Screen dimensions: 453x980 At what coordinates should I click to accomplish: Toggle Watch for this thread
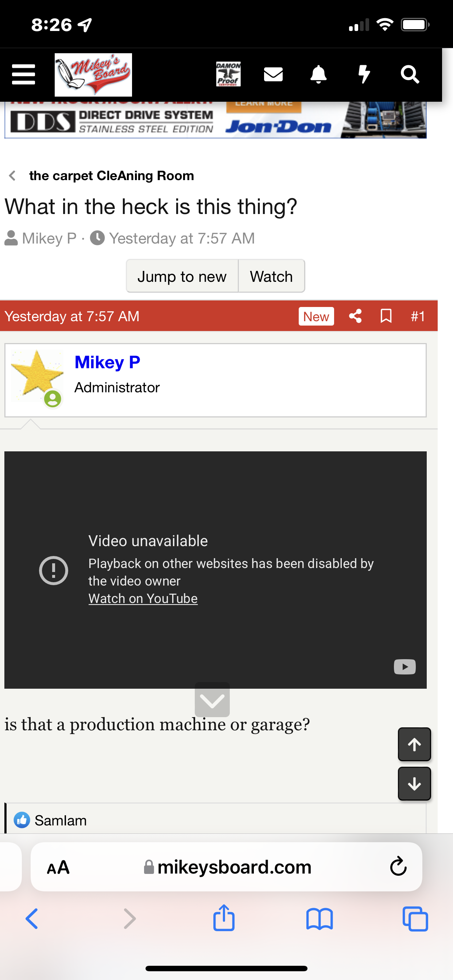click(271, 277)
